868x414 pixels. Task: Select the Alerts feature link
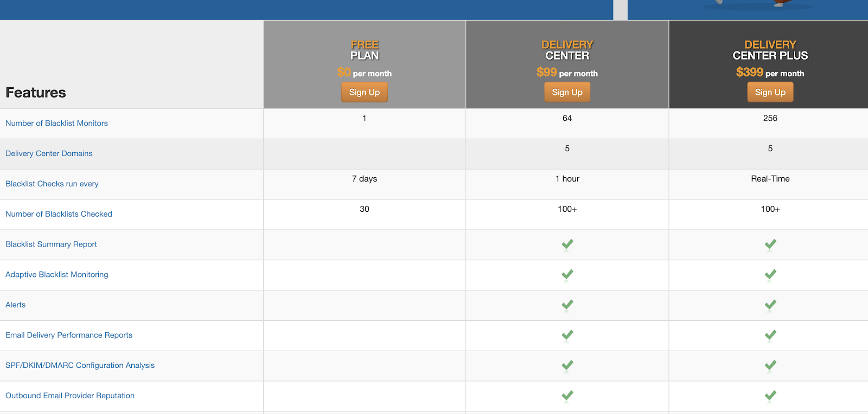(x=16, y=305)
